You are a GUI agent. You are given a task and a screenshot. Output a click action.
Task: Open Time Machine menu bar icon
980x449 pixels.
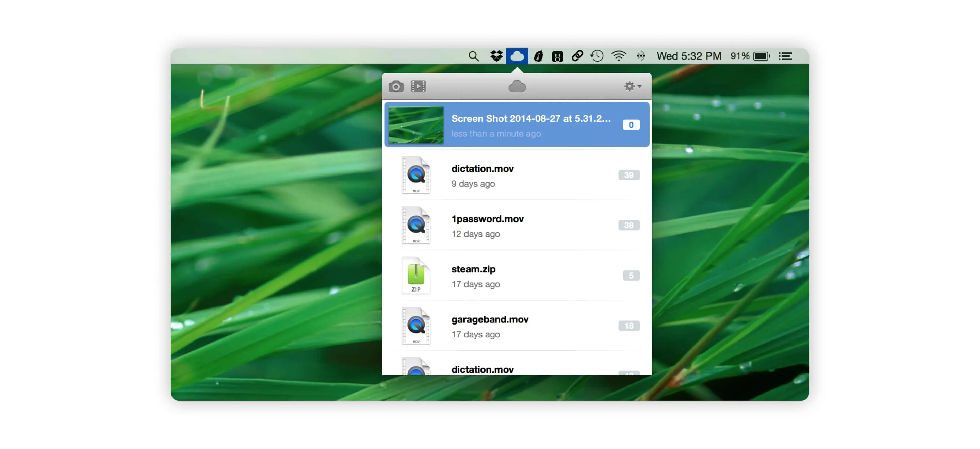coord(597,56)
